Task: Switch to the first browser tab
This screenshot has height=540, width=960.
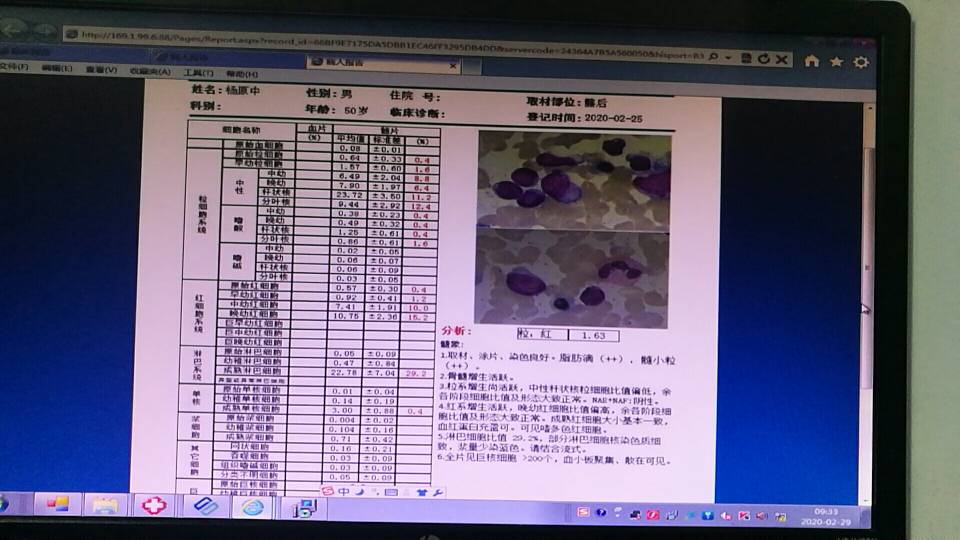Action: [73, 52]
